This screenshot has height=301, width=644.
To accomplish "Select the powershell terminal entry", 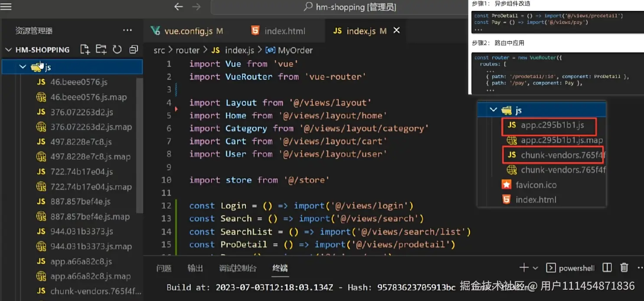I will click(x=570, y=268).
